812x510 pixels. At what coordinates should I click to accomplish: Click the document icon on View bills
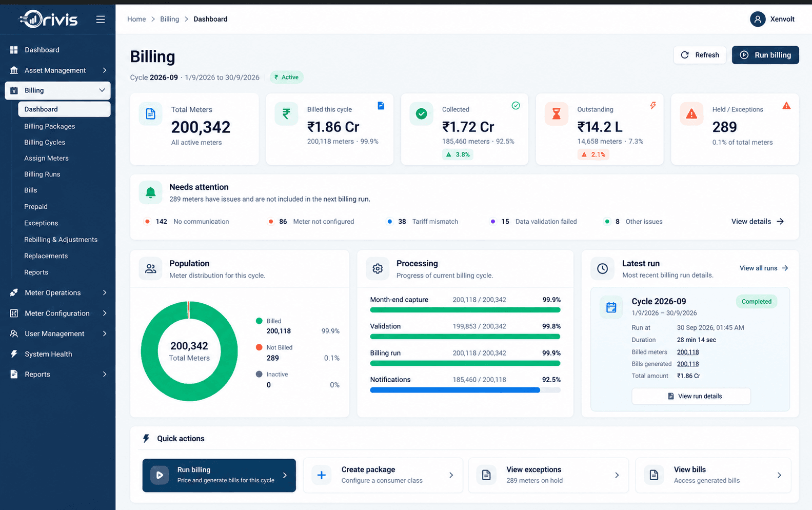[x=654, y=475]
